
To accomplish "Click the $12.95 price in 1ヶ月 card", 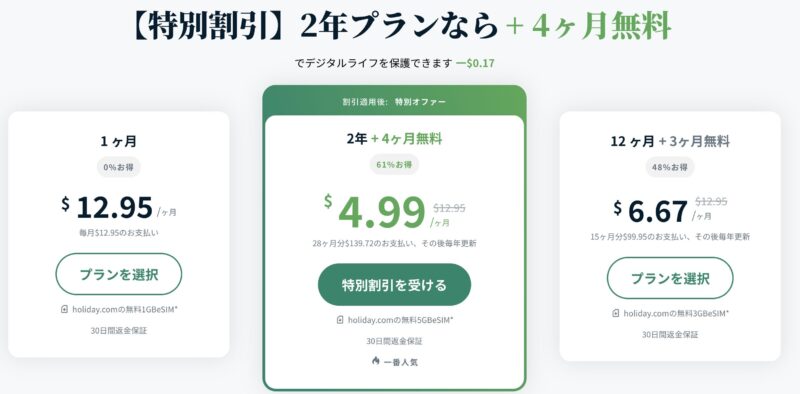I will pyautogui.click(x=107, y=207).
